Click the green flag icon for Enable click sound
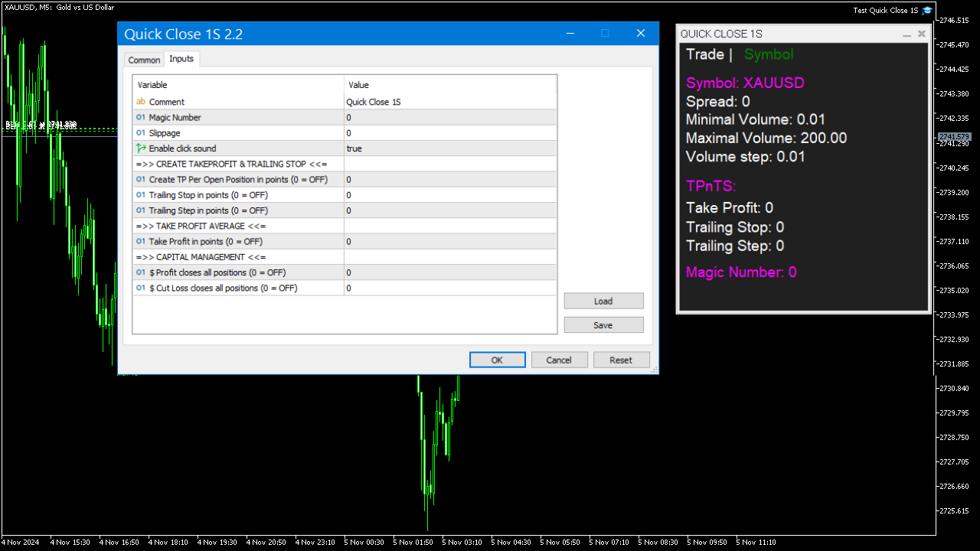The height and width of the screenshot is (551, 980). click(x=141, y=148)
